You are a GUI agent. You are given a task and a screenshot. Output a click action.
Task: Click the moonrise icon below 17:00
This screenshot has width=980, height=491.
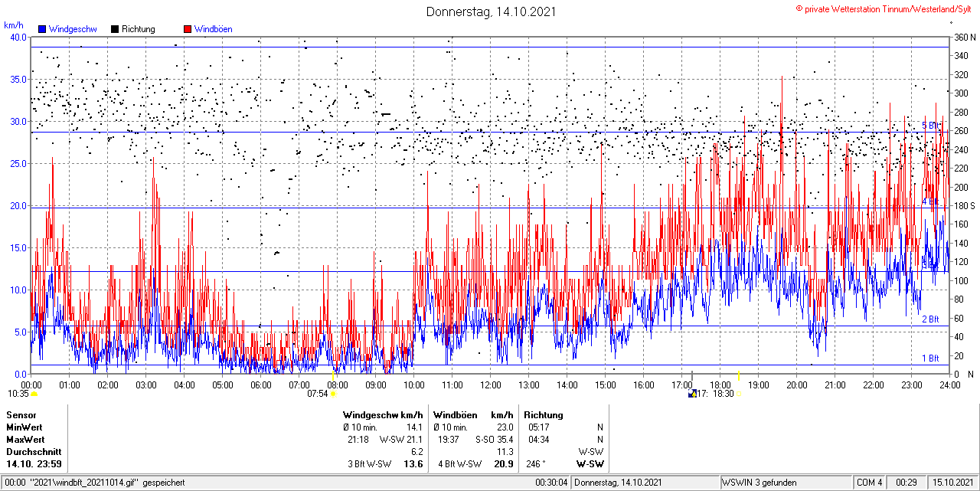coord(692,394)
